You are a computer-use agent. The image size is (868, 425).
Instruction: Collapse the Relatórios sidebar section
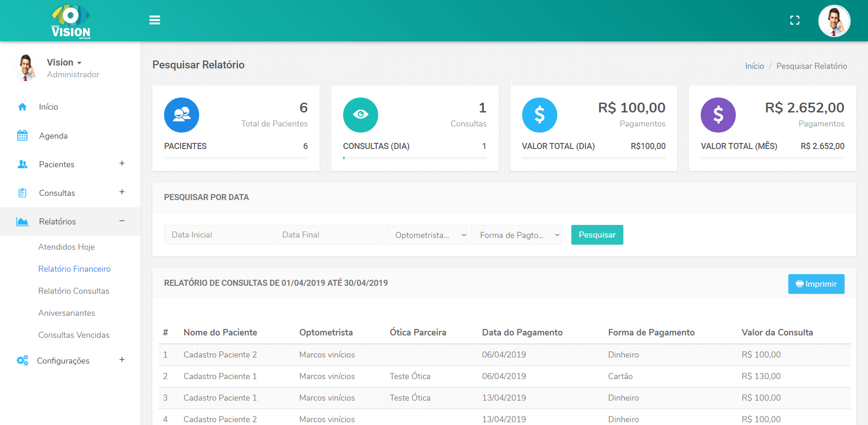click(122, 221)
